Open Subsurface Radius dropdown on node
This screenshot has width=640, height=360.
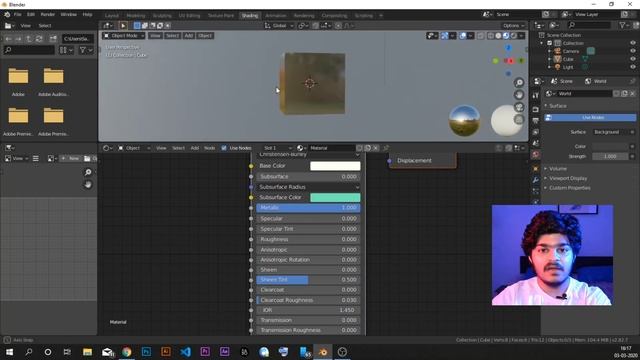point(308,187)
